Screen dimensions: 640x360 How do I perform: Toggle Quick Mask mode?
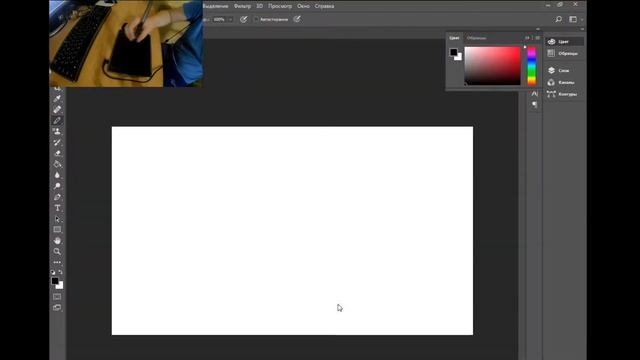[x=57, y=297]
